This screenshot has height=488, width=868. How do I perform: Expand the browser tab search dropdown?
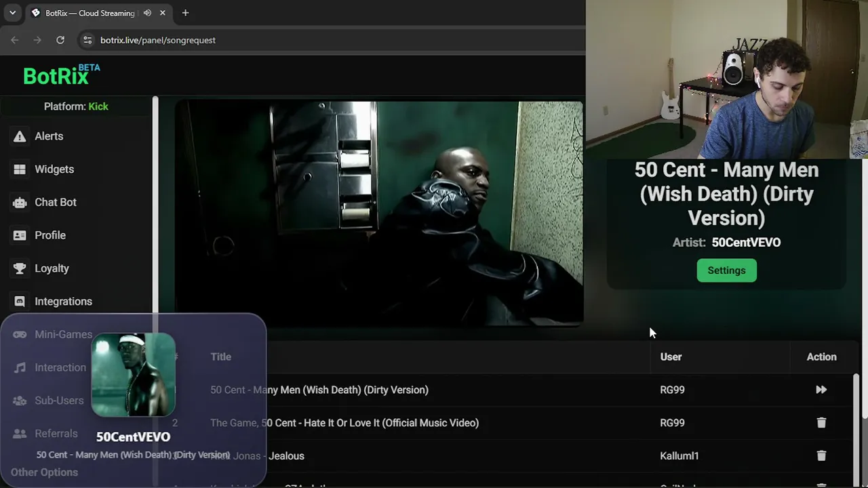[12, 13]
